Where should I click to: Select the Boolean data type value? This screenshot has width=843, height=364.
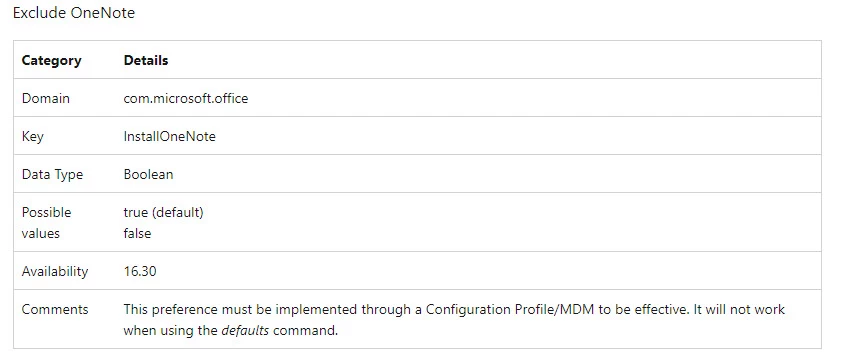click(148, 174)
